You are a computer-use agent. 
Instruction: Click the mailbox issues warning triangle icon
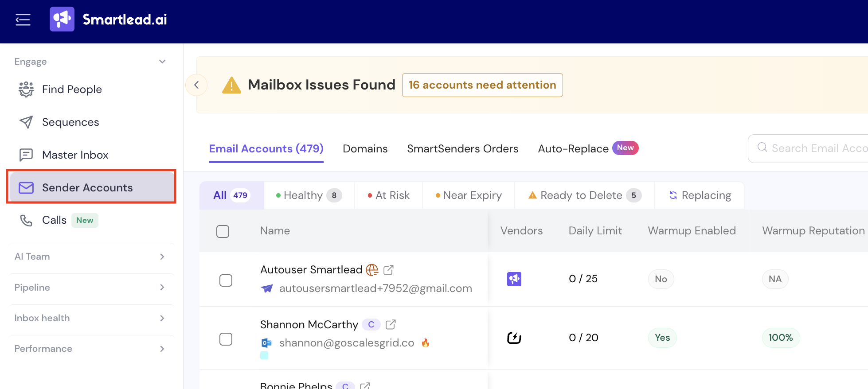point(231,85)
